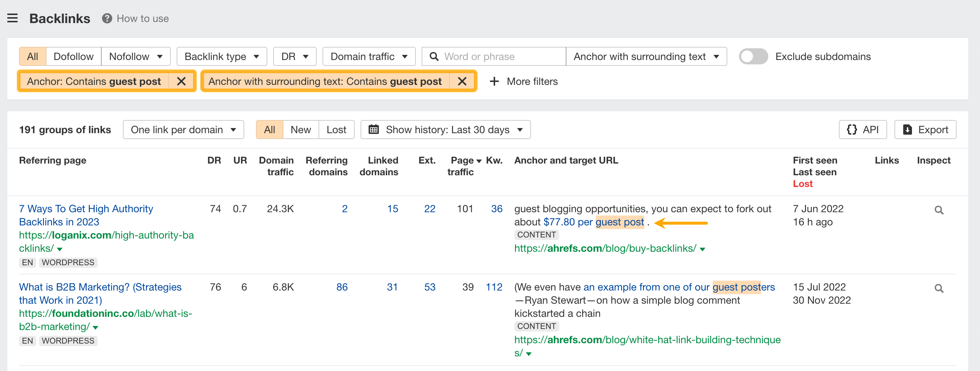This screenshot has height=371, width=980.
Task: Open the loganix.com high-authority-backlinks URL
Action: (x=106, y=241)
